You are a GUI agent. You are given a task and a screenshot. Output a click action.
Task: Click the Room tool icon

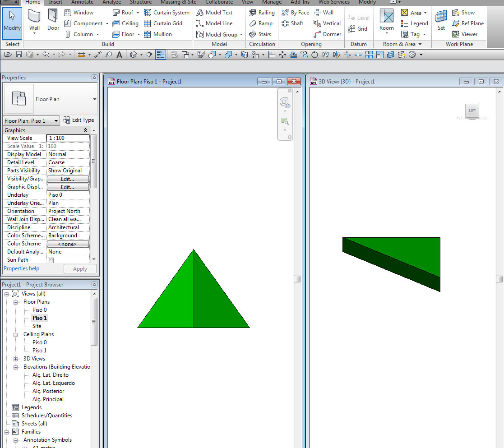(x=386, y=20)
